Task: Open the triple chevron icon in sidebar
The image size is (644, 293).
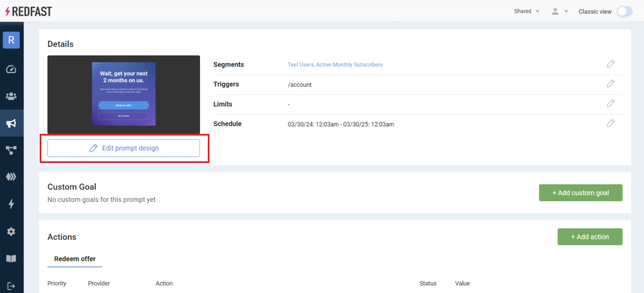Action: point(11,177)
